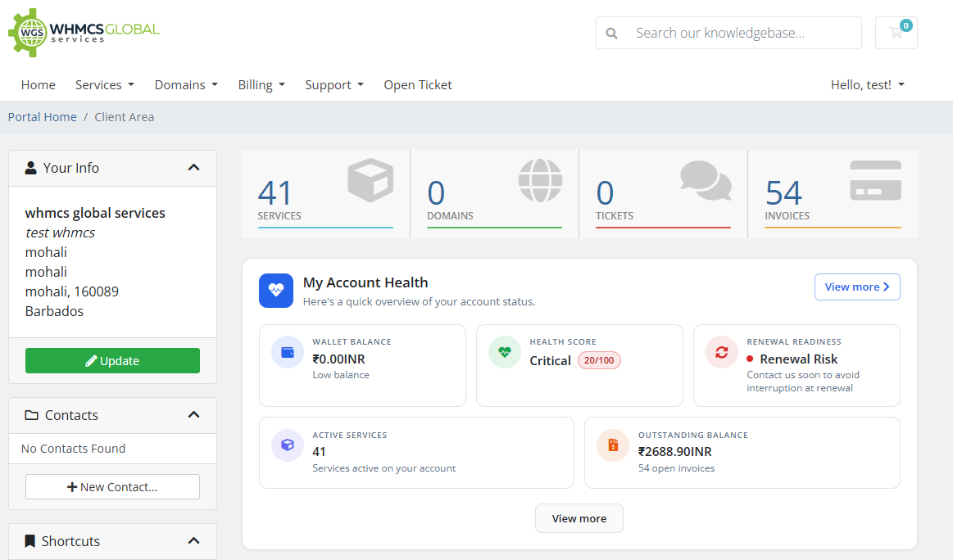Click the user icon beside Your Info

coord(30,168)
